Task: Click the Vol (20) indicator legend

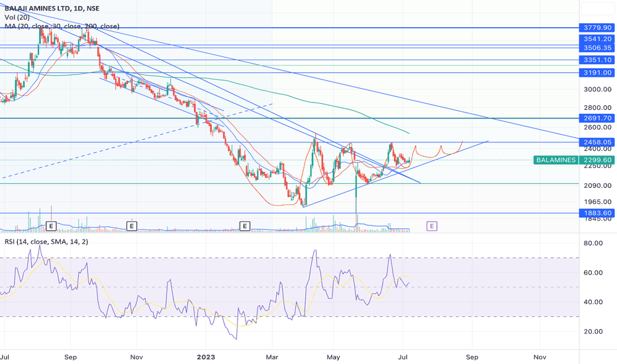Action: 17,17
